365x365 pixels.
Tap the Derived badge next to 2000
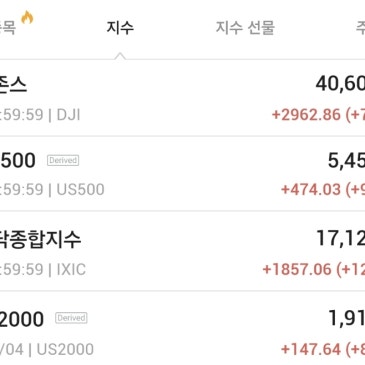coord(71,318)
